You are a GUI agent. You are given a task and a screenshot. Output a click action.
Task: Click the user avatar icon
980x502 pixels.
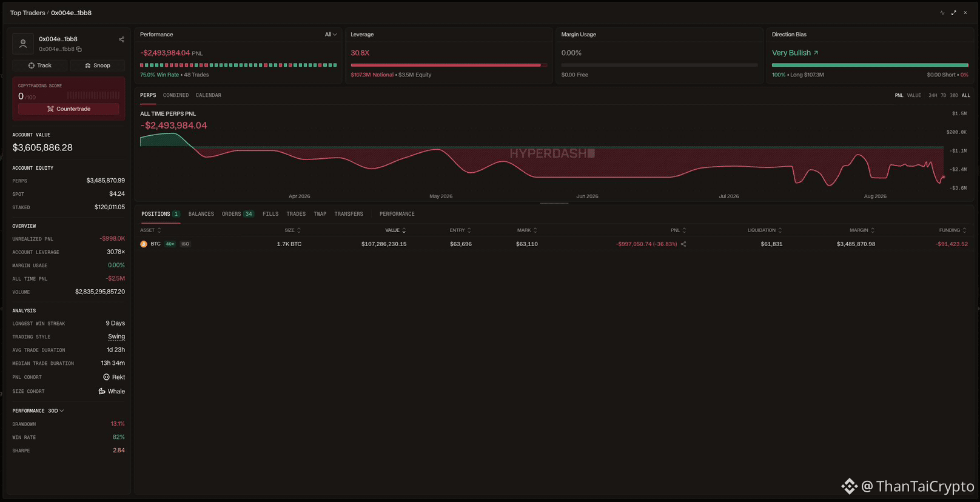point(23,44)
